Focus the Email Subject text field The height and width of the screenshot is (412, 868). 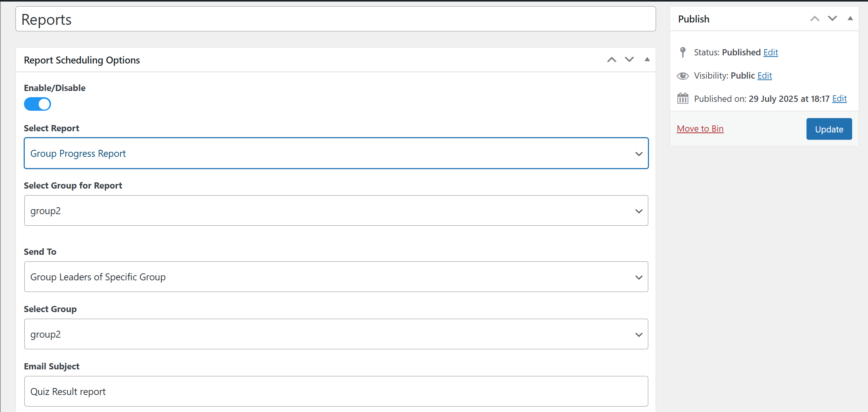pos(336,391)
